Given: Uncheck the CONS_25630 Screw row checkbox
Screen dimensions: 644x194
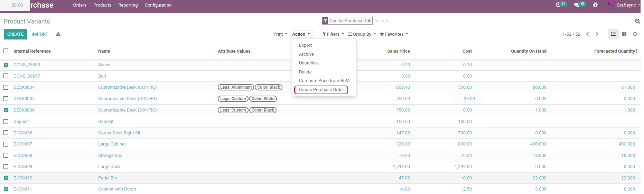Looking at the screenshot, I should point(6,65).
